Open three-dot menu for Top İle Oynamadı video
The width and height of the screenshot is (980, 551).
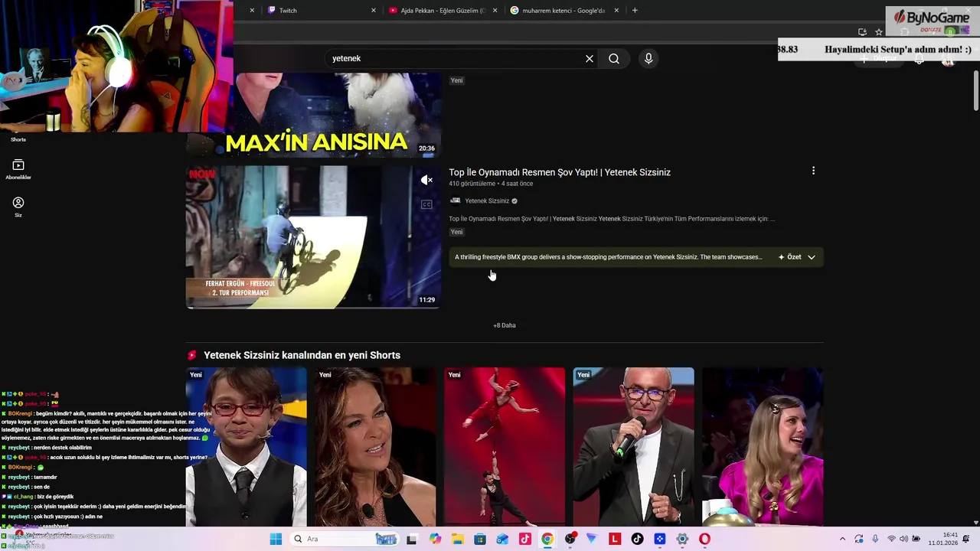(813, 171)
